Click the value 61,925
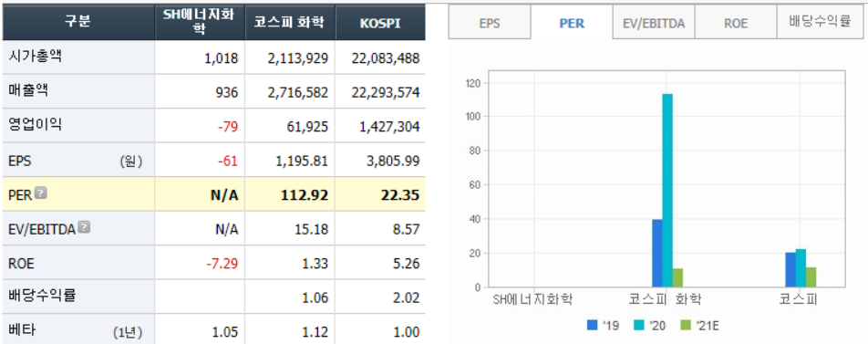This screenshot has width=868, height=344. pyautogui.click(x=307, y=127)
